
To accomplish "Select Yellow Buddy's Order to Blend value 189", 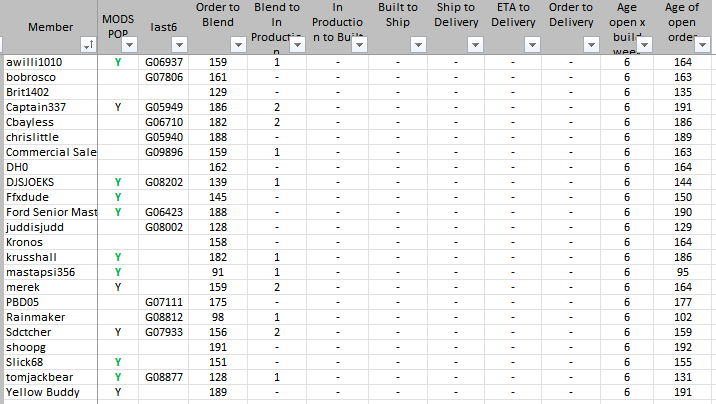I will click(x=218, y=392).
